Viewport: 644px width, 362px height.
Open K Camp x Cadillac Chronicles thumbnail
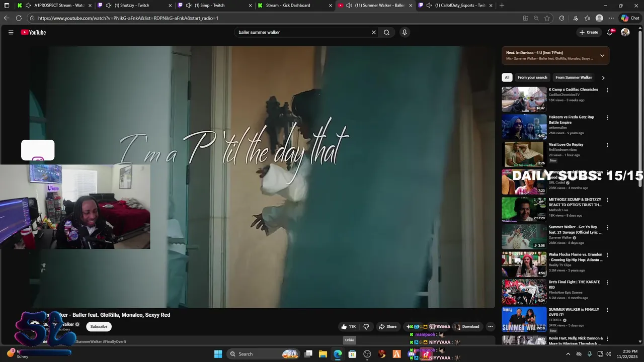(x=524, y=99)
